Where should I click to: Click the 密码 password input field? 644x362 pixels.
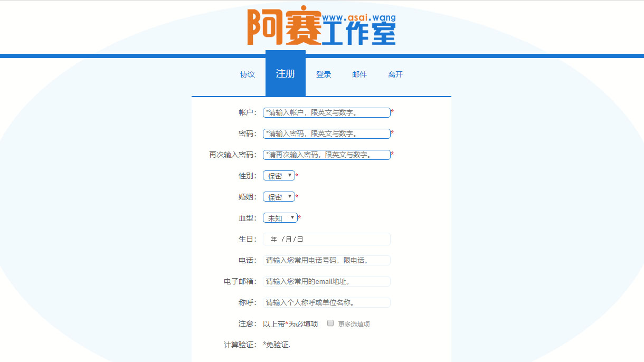326,133
